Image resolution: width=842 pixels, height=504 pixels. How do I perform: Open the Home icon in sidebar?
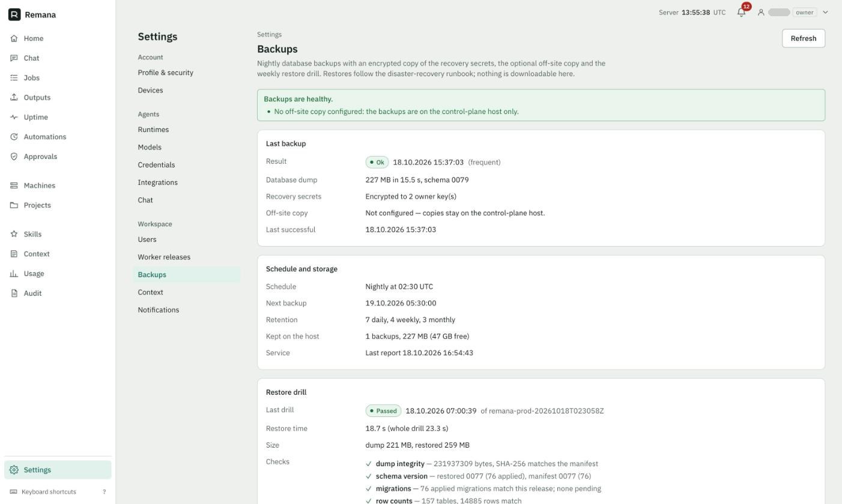(x=14, y=38)
